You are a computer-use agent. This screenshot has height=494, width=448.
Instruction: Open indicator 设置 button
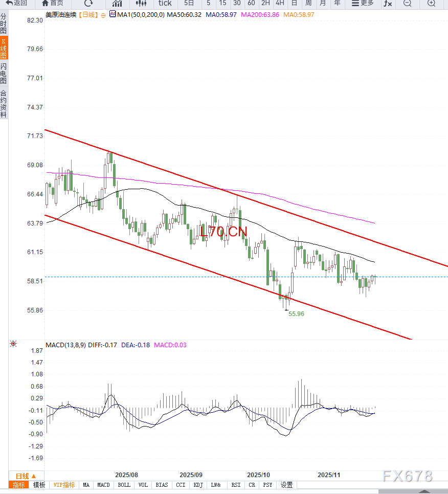coord(287,485)
